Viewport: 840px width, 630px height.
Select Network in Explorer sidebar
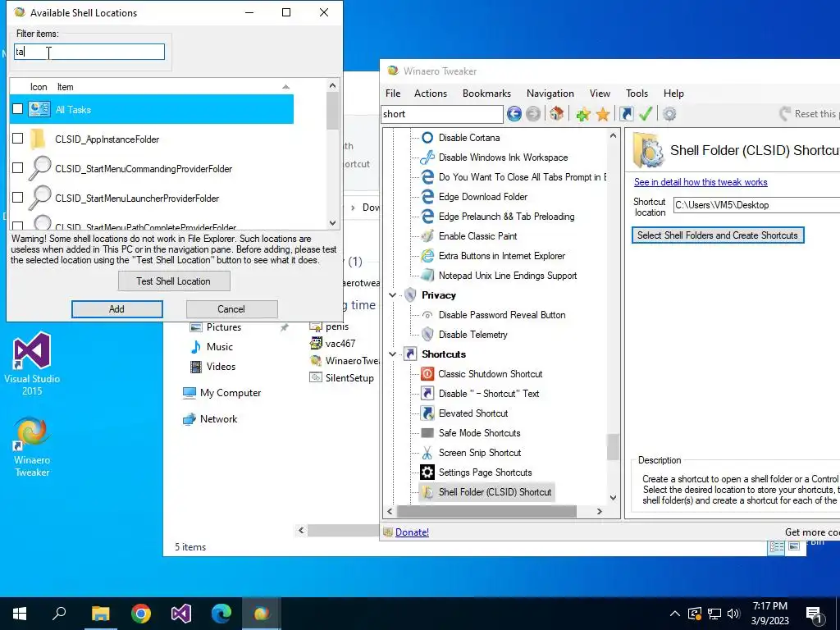[210, 419]
